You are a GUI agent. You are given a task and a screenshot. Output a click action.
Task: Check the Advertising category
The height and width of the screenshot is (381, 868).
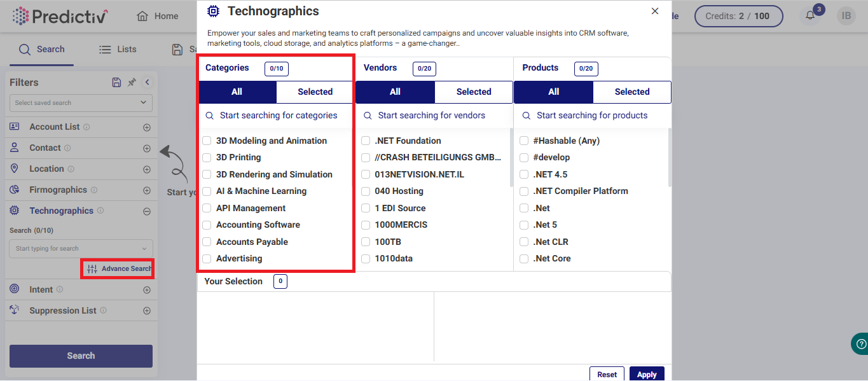click(x=207, y=258)
